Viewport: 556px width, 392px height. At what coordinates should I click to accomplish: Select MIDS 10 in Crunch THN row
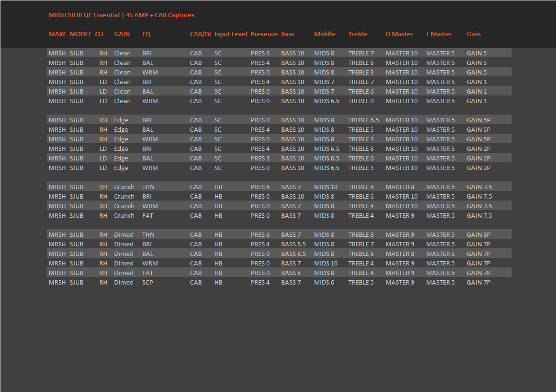pyautogui.click(x=326, y=187)
